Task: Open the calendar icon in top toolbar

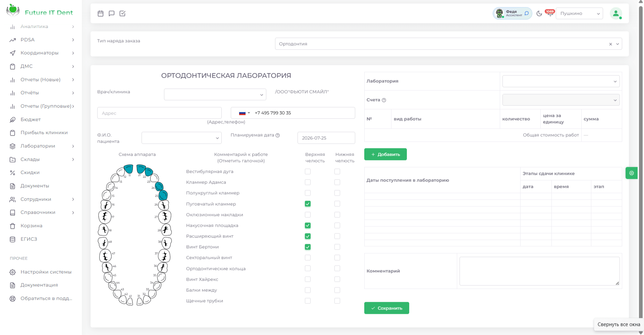Action: [100, 13]
